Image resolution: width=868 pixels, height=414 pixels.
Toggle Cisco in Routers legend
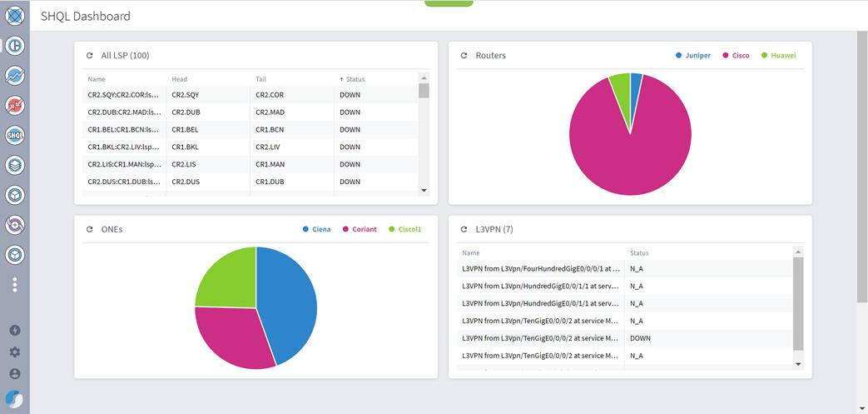tap(737, 56)
